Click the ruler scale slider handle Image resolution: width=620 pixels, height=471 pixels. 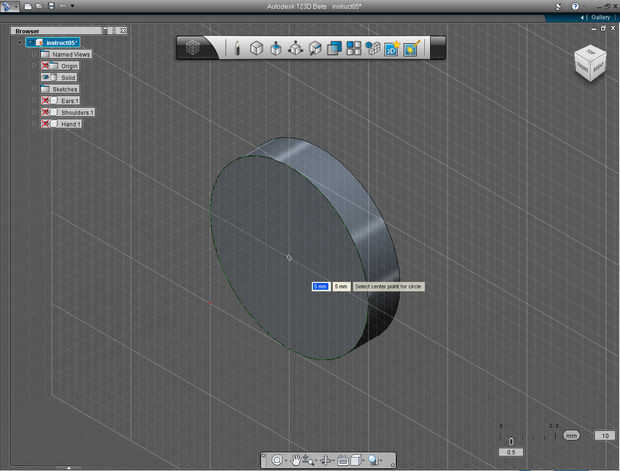[511, 440]
